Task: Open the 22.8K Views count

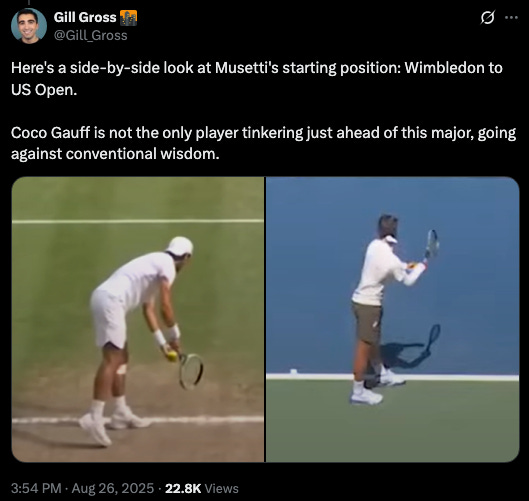Action: pyautogui.click(x=202, y=489)
